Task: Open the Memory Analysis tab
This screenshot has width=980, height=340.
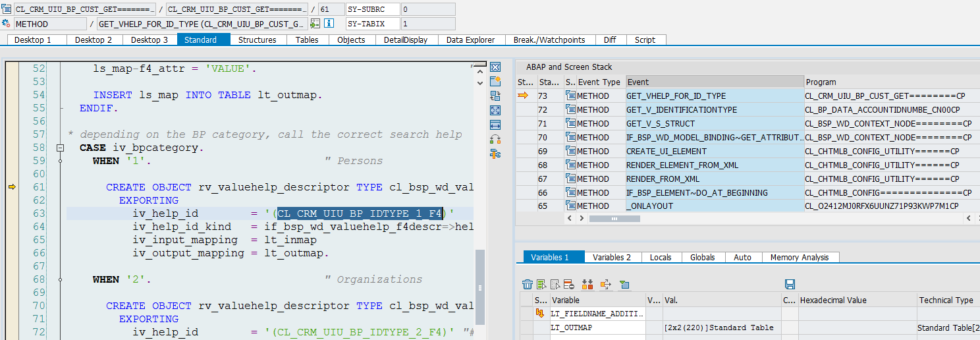Action: point(800,257)
